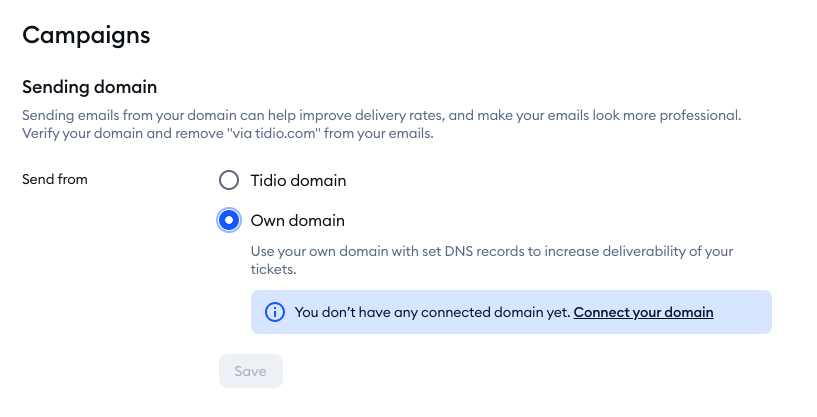Click the Campaigns page heading
Viewport: 817px width, 417px height.
(x=86, y=35)
